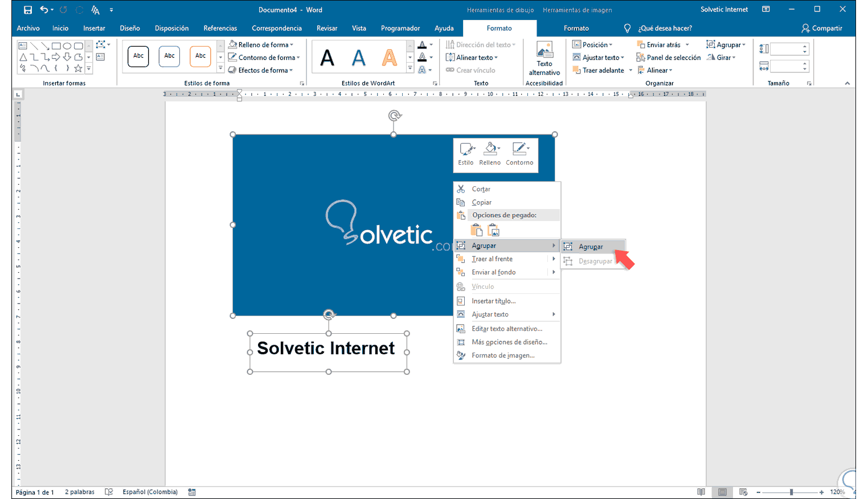Click the Save icon in the title bar
This screenshot has width=868, height=499.
coord(27,10)
